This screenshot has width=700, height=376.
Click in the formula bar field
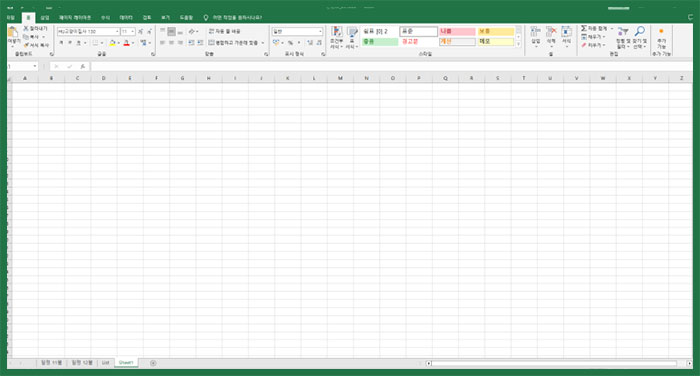pyautogui.click(x=392, y=67)
